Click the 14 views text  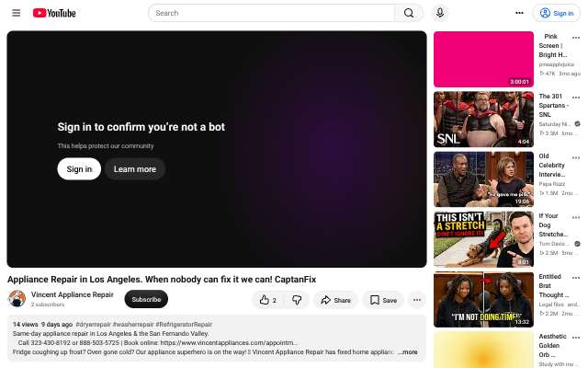coord(25,325)
